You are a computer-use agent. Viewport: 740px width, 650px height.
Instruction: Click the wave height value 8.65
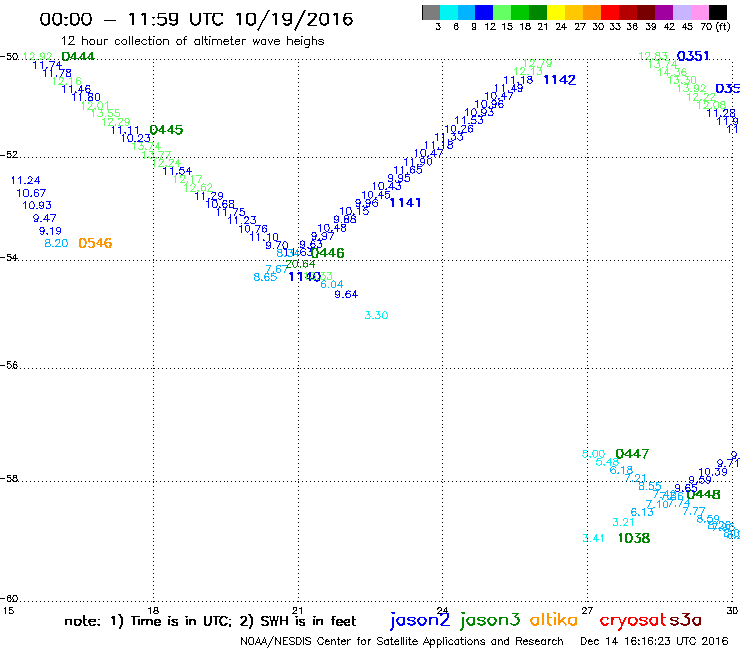pyautogui.click(x=265, y=277)
